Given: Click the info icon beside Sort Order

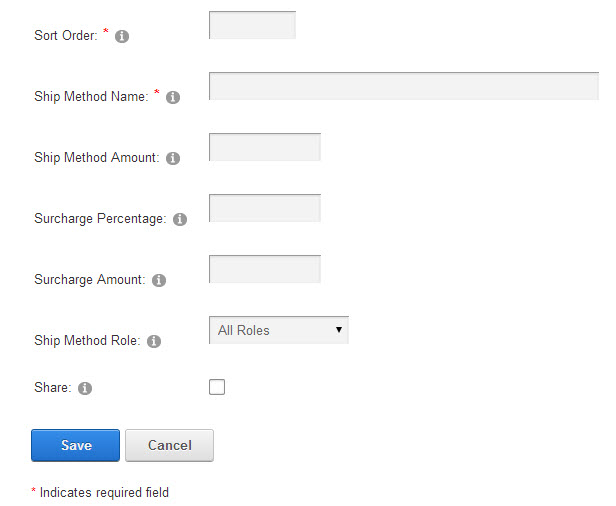Looking at the screenshot, I should tap(122, 36).
